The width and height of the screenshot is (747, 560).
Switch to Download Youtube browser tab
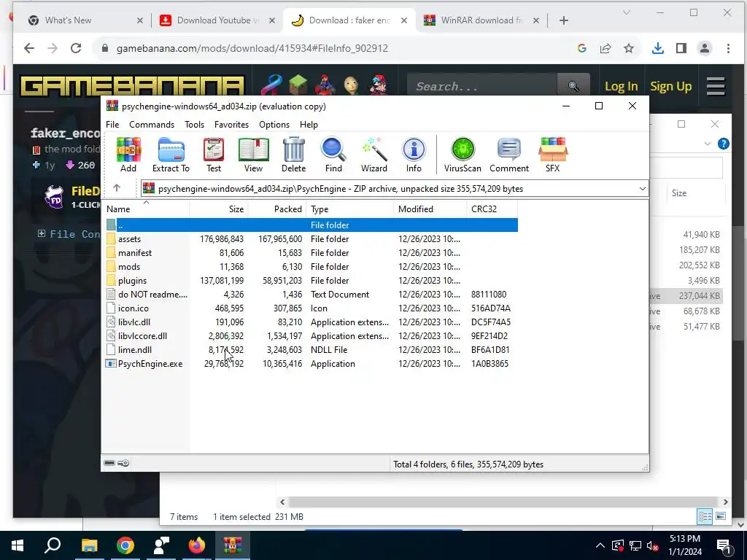217,20
